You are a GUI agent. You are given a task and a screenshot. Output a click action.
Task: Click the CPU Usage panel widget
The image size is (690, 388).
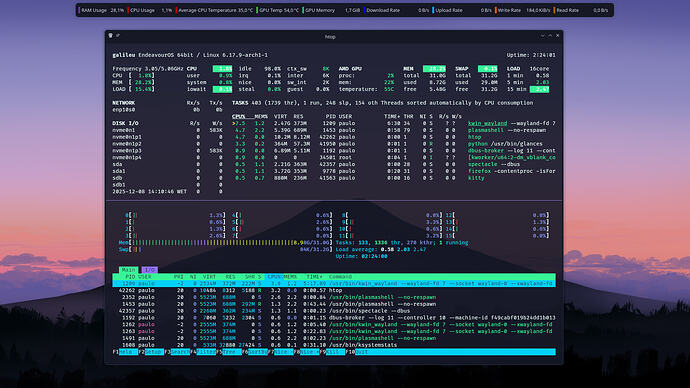point(150,10)
